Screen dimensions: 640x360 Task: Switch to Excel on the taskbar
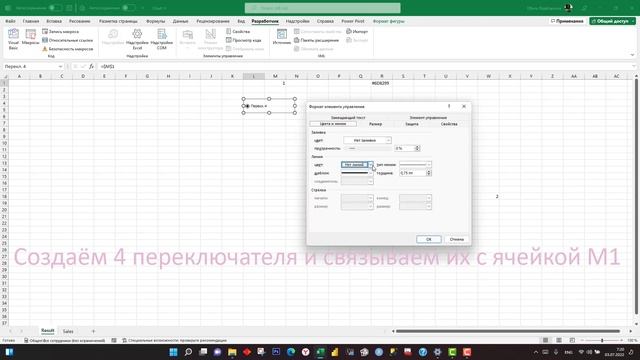[320, 352]
